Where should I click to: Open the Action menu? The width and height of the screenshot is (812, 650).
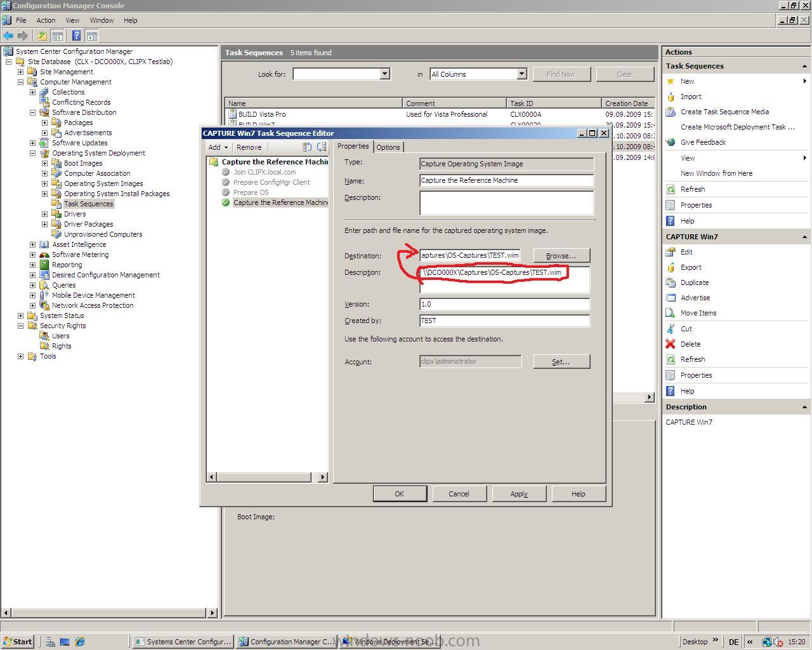(46, 20)
